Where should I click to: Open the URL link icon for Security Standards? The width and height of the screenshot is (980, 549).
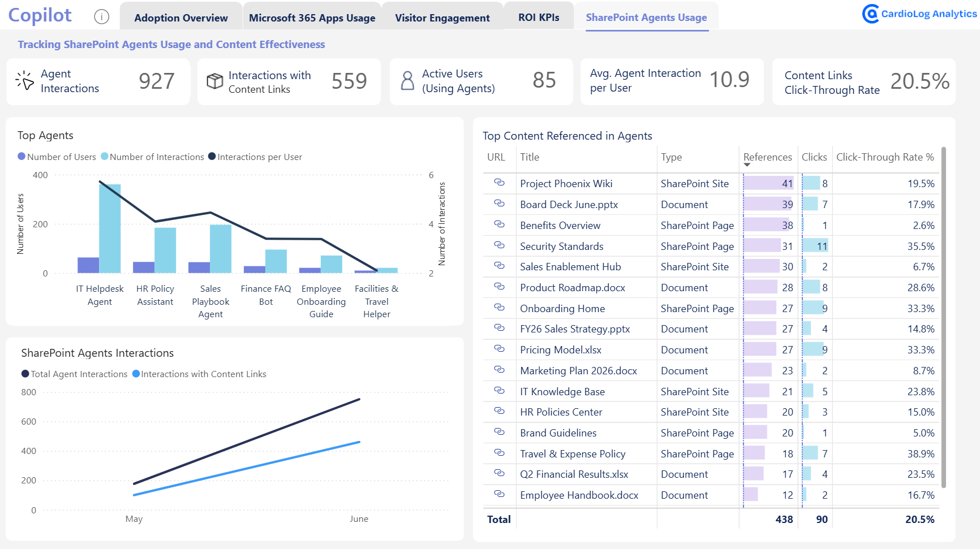click(499, 245)
